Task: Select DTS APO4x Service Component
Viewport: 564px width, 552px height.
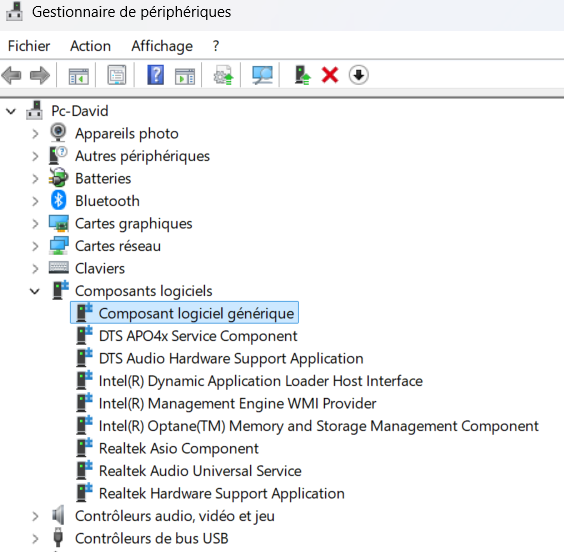Action: coord(198,336)
